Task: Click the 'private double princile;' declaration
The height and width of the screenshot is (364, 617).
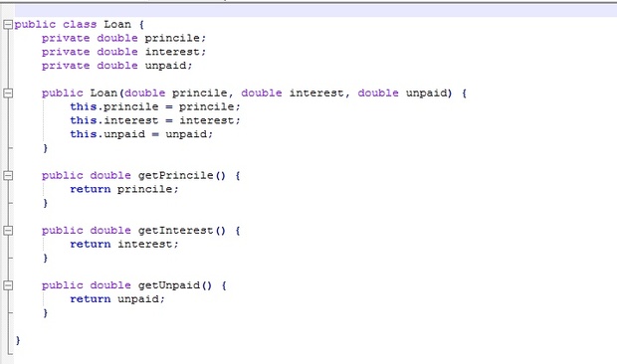Action: [124, 38]
